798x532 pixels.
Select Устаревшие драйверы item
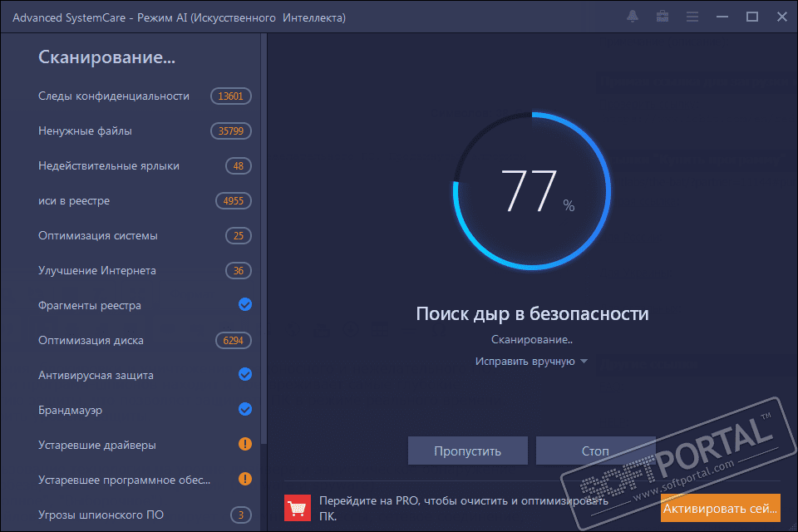pyautogui.click(x=96, y=445)
